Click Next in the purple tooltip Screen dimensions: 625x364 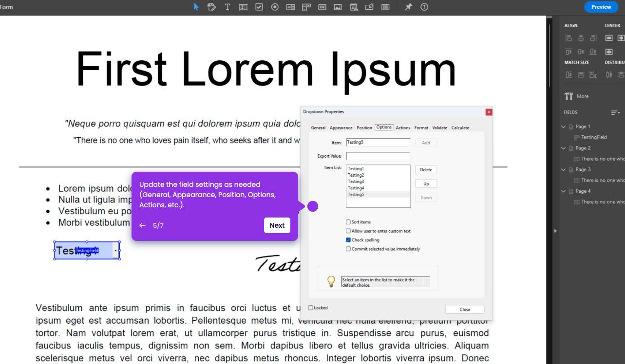point(277,225)
